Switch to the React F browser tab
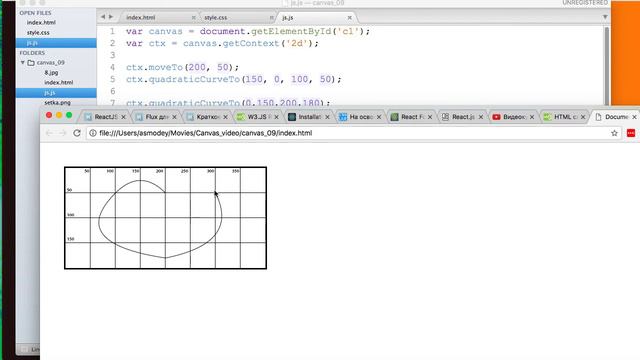640x360 pixels. click(x=411, y=117)
